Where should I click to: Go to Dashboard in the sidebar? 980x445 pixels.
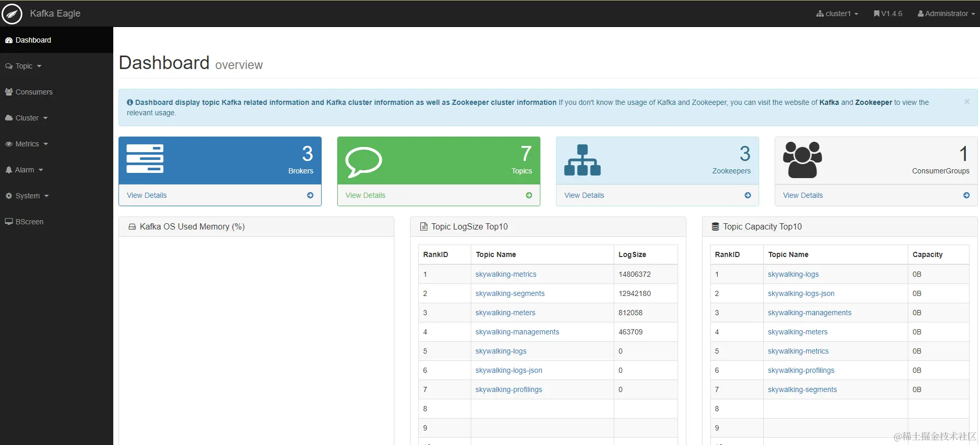click(57, 40)
